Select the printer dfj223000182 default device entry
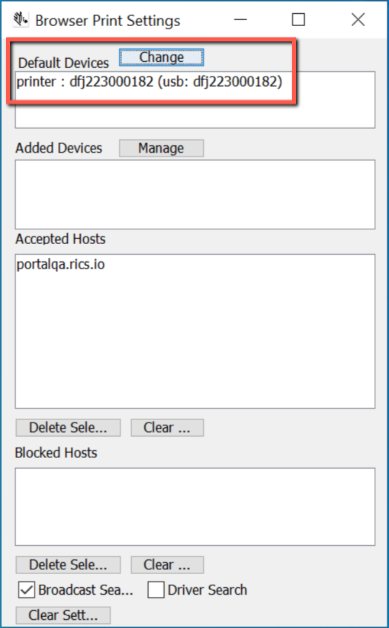The image size is (389, 628). (x=149, y=82)
